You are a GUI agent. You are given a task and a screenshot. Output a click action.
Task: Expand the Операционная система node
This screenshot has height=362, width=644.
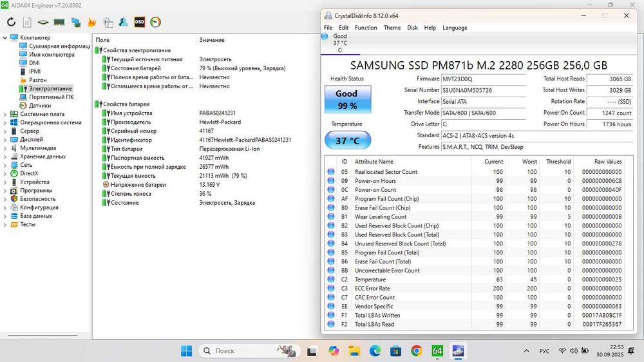tap(5, 122)
